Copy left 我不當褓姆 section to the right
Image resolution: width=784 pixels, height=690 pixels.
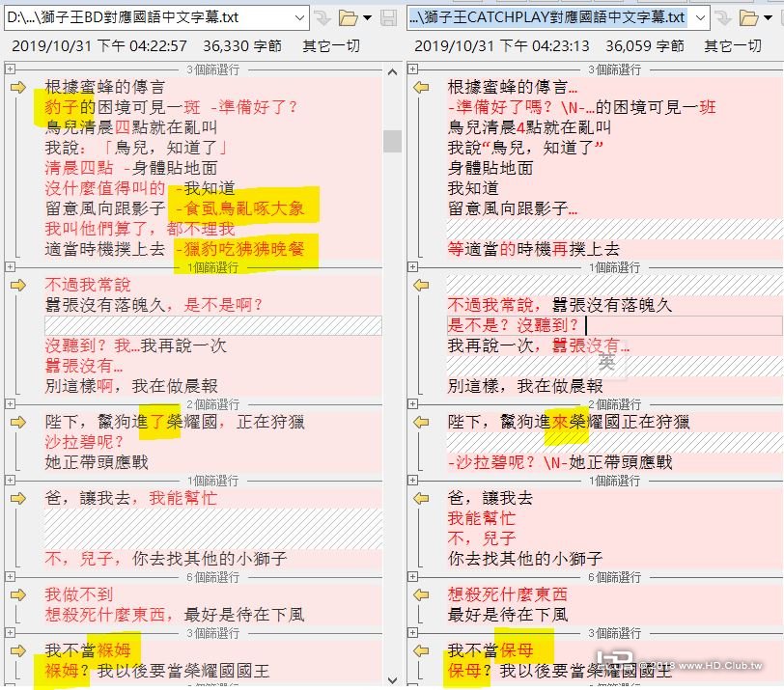(17, 650)
